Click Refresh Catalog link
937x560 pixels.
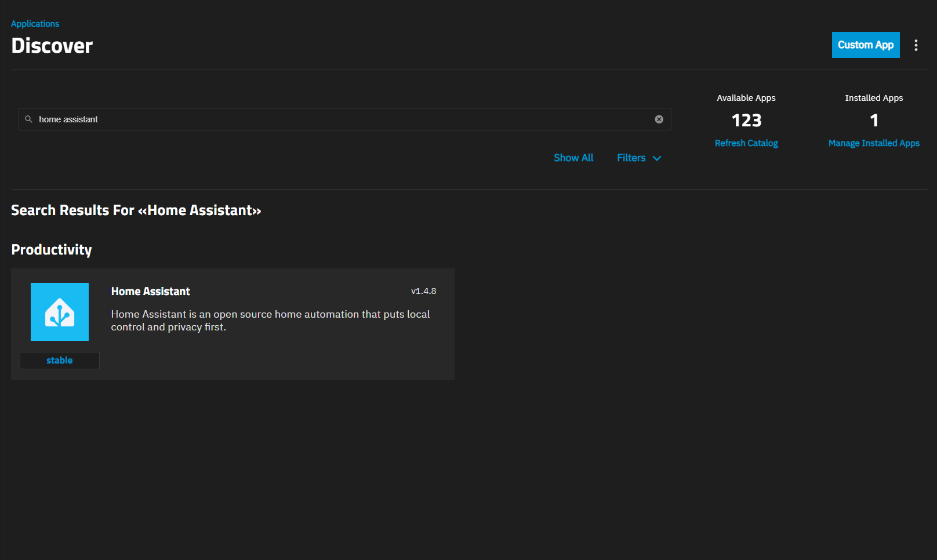746,143
